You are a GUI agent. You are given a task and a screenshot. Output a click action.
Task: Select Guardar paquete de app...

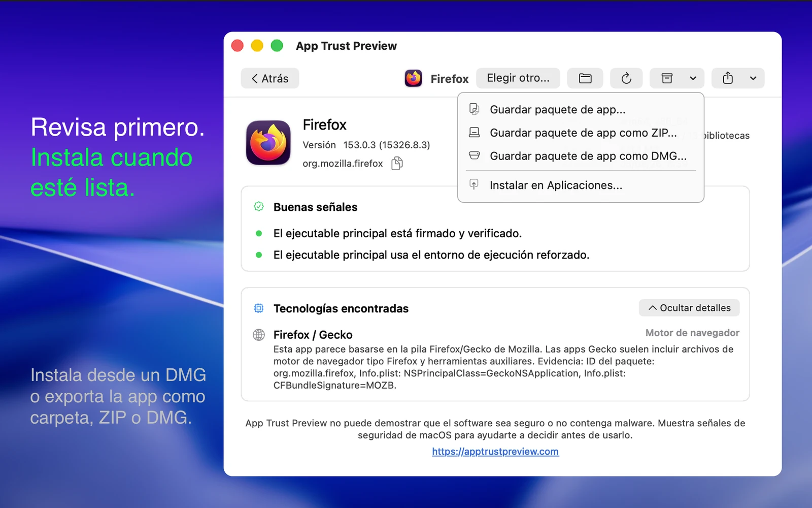(x=581, y=109)
